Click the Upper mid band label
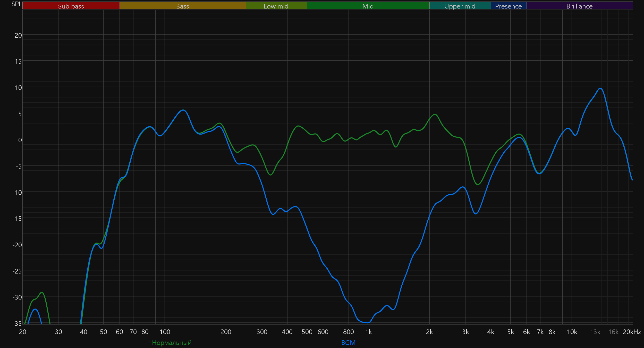The image size is (644, 348). point(460,6)
